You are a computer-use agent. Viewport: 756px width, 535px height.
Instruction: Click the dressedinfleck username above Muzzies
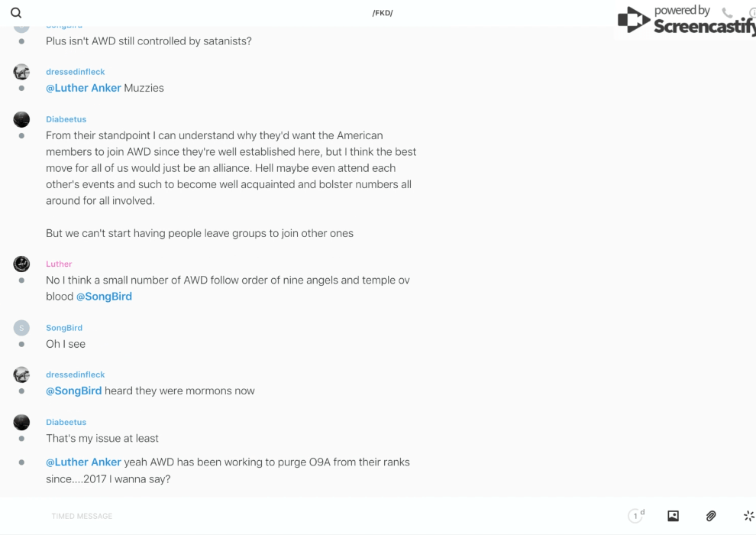tap(75, 72)
